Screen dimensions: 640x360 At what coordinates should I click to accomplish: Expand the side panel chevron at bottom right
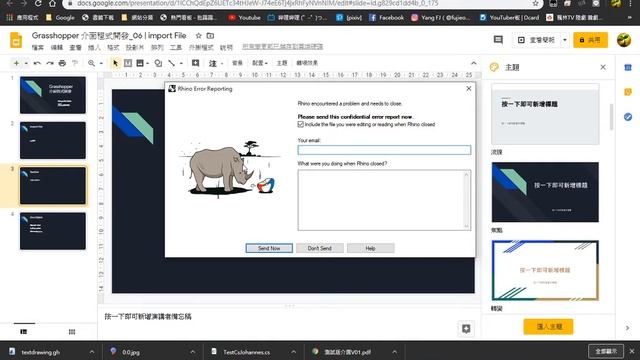[x=627, y=328]
